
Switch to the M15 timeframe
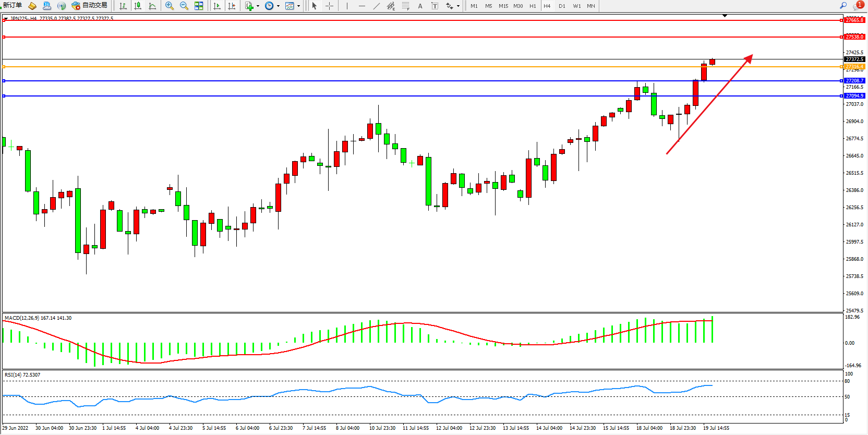pos(503,6)
